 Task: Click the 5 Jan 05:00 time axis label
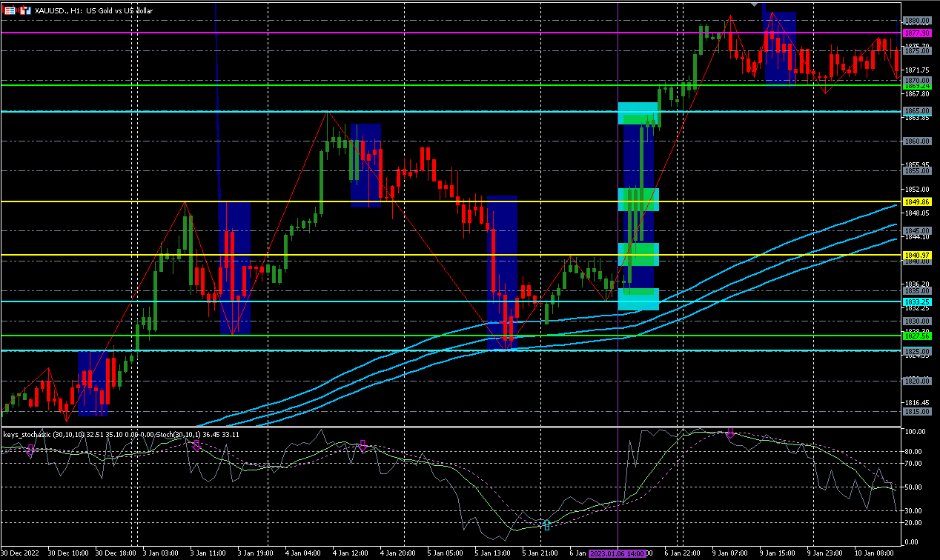[x=446, y=553]
